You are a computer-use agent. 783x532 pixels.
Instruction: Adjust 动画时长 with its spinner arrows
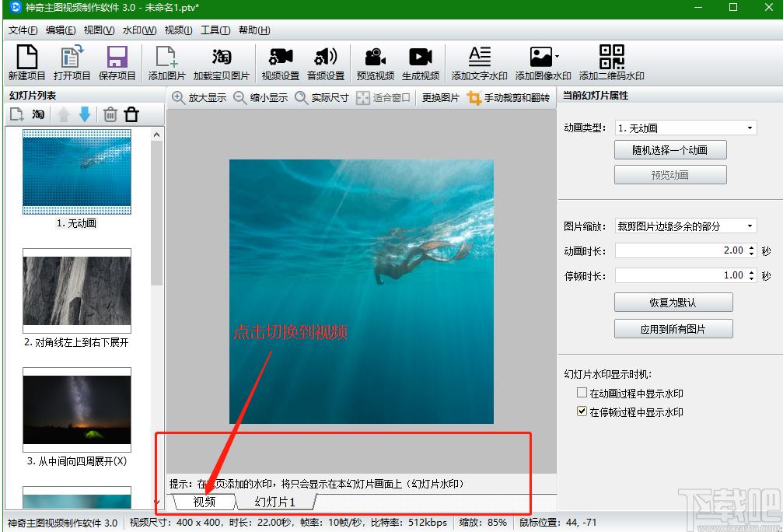(x=752, y=250)
